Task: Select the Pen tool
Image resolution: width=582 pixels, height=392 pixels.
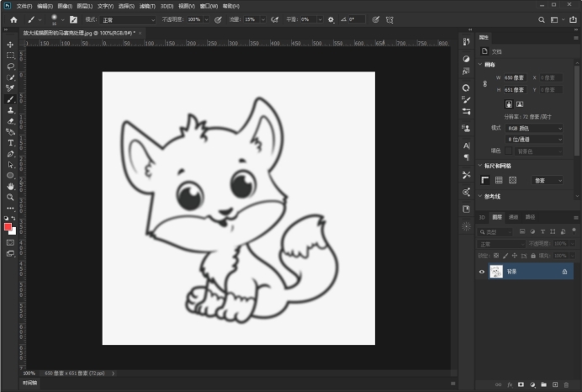Action: 10,154
